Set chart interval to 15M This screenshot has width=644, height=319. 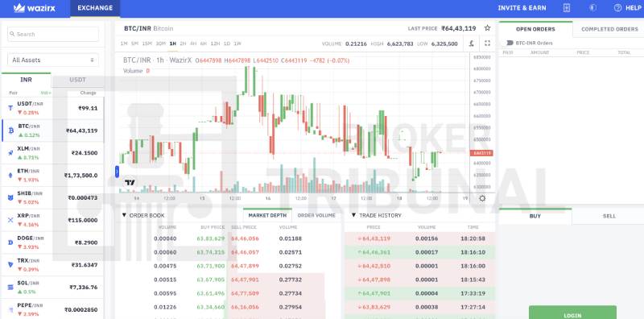[147, 43]
